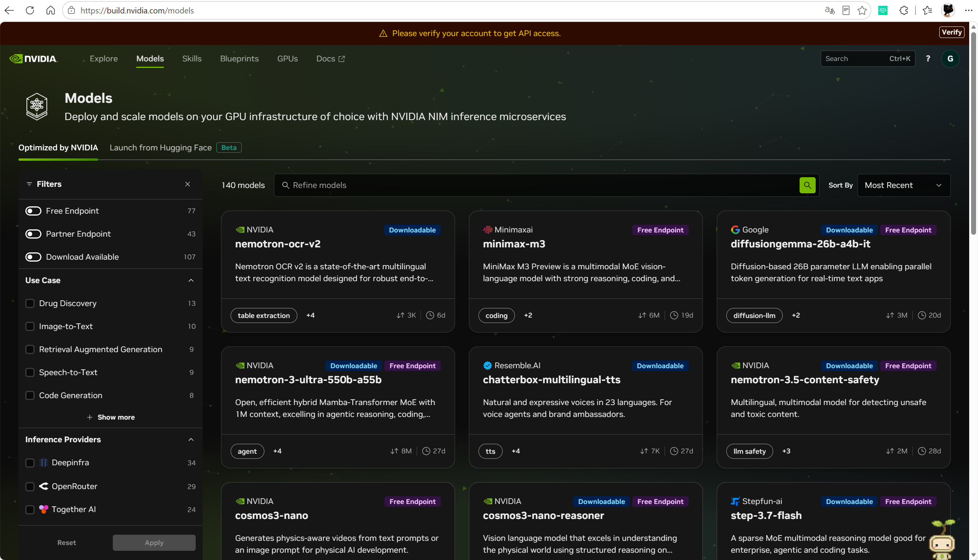Click the browser back arrow
This screenshot has height=560, width=978.
pyautogui.click(x=9, y=10)
